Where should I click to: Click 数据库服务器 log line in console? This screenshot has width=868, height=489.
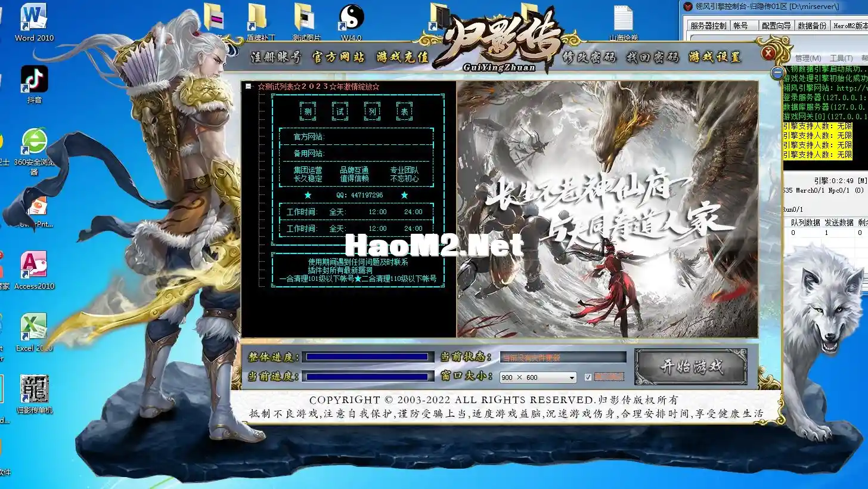[824, 107]
